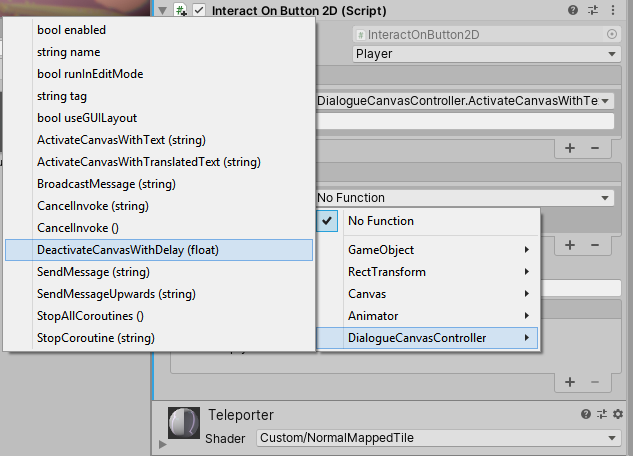Click the plus button in the bottom event list

(570, 381)
